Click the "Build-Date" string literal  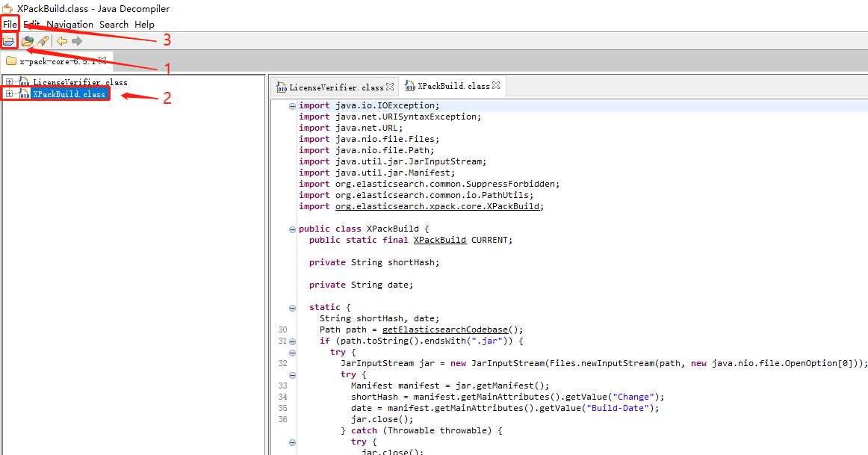pyautogui.click(x=617, y=408)
